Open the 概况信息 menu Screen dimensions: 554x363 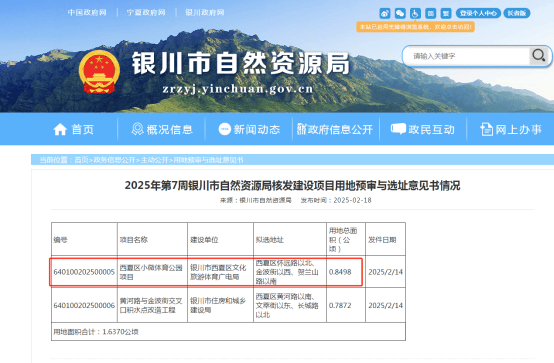click(162, 129)
